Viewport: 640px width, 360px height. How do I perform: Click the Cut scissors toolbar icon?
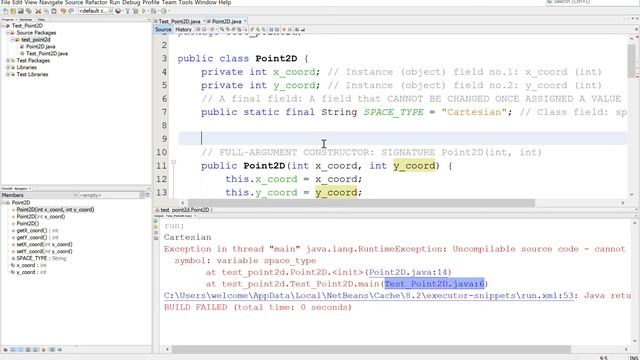point(38,11)
